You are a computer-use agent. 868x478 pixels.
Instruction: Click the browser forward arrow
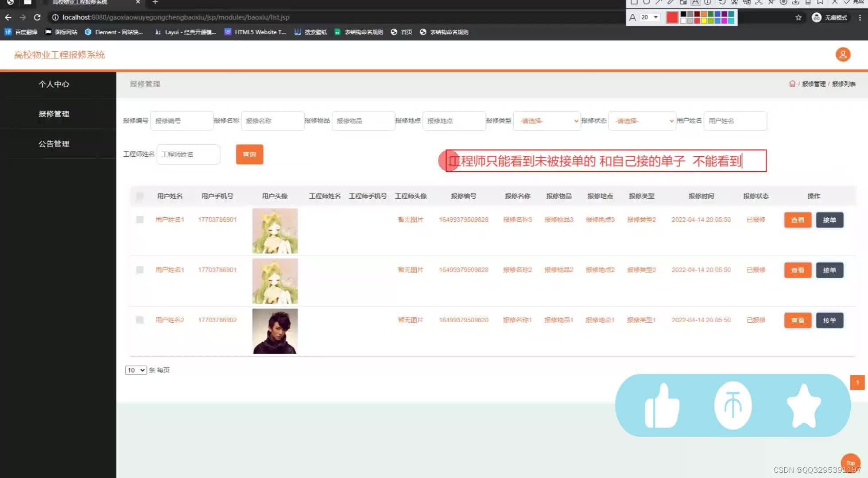[23, 17]
